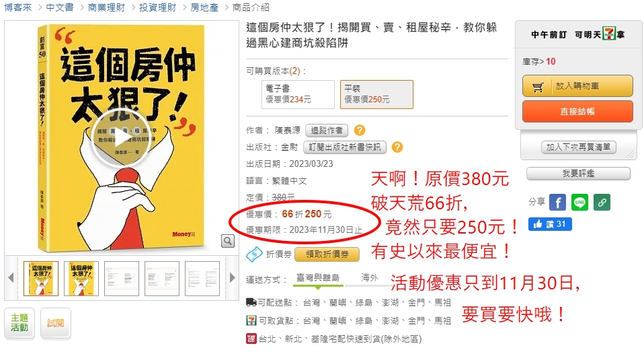Select the third preview thumbnail

(x=122, y=279)
